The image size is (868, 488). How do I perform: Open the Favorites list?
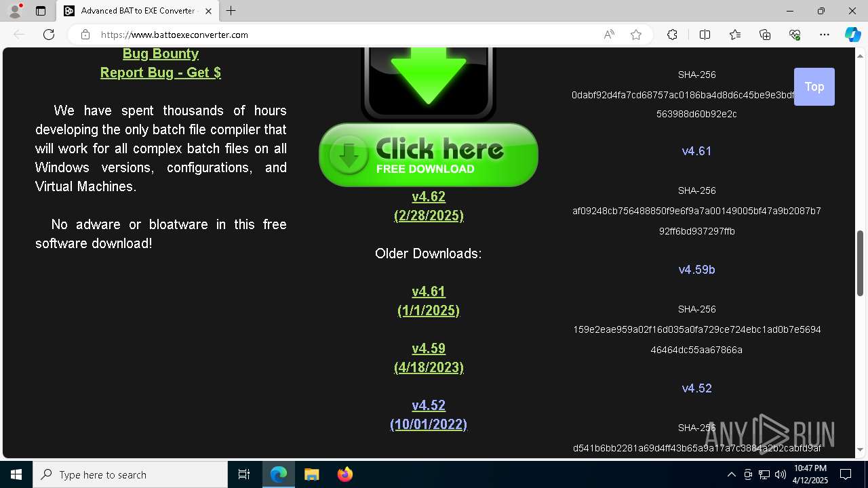click(735, 35)
